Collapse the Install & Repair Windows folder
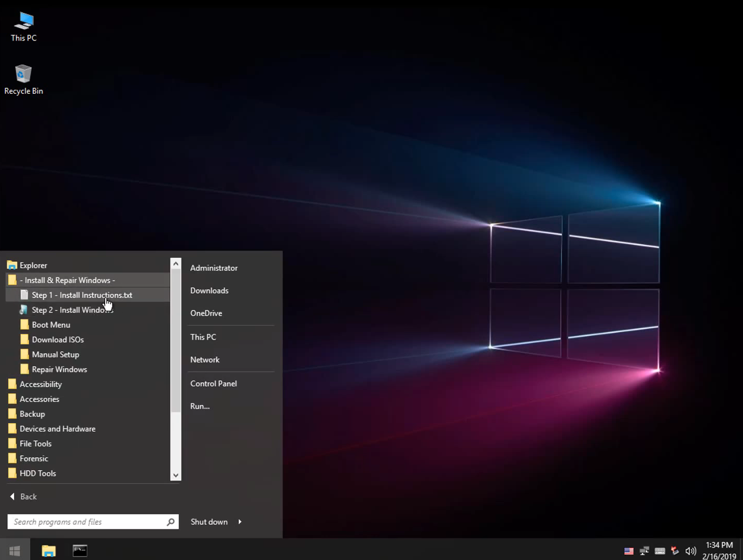 [x=67, y=280]
